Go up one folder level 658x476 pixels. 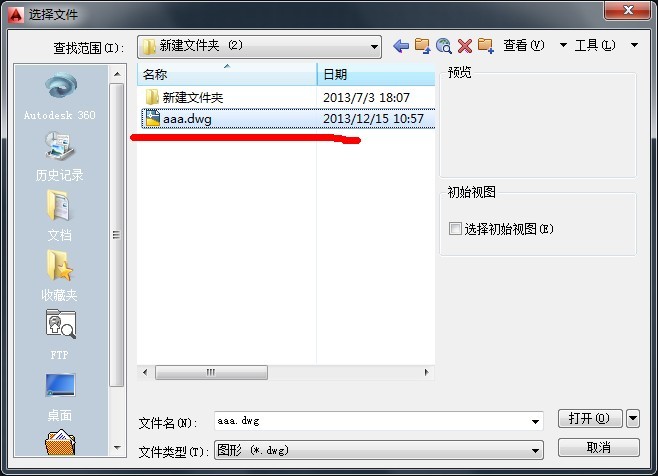(422, 45)
